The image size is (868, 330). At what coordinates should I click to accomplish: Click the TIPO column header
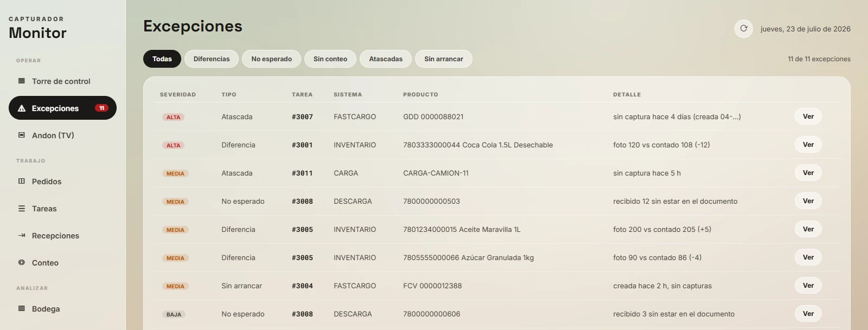229,94
